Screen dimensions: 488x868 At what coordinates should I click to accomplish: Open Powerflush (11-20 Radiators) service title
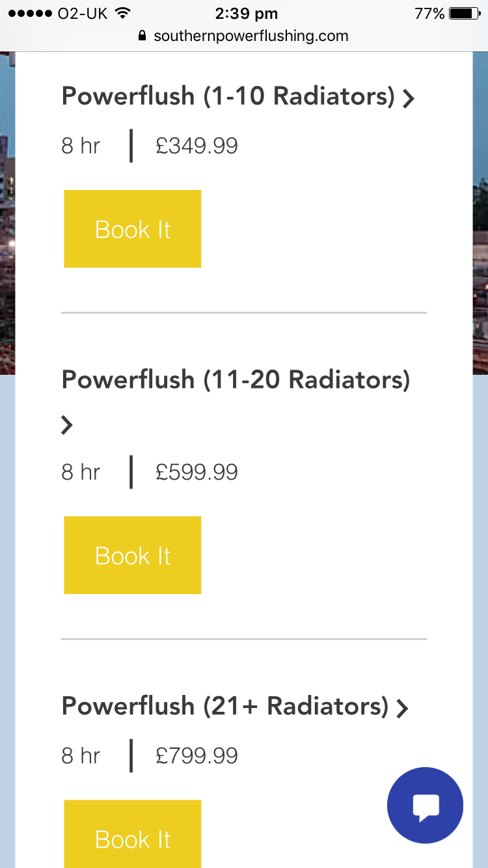coord(236,379)
